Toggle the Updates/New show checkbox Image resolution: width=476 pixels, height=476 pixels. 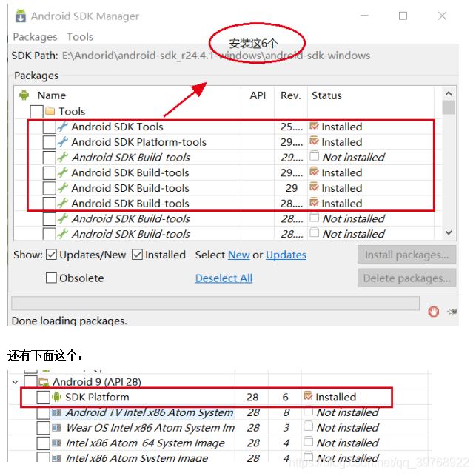click(x=51, y=255)
